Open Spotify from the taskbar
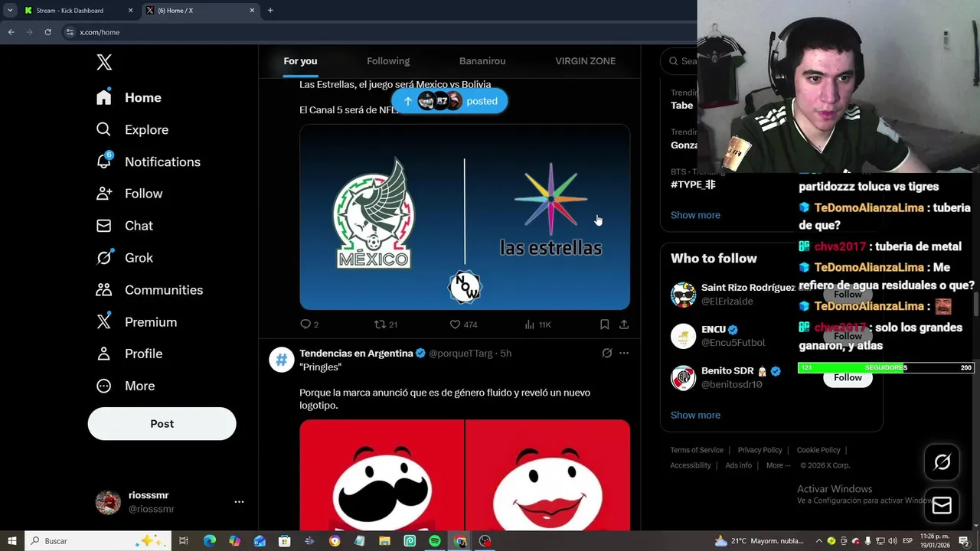 (435, 541)
